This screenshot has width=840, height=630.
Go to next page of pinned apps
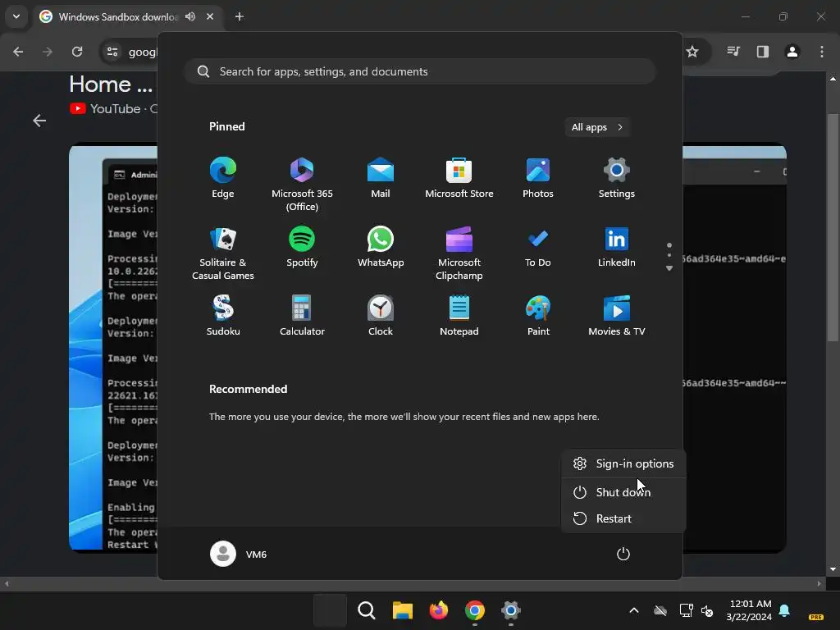(669, 268)
